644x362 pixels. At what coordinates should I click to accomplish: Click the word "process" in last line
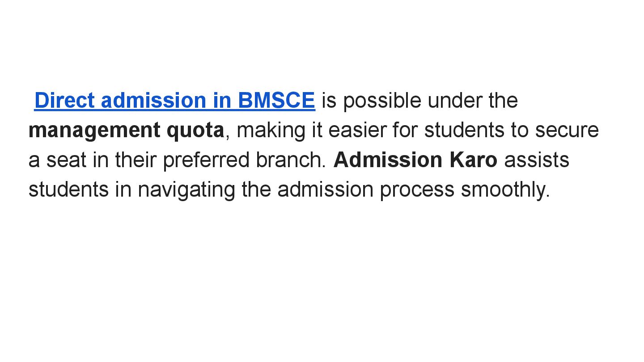(x=417, y=190)
